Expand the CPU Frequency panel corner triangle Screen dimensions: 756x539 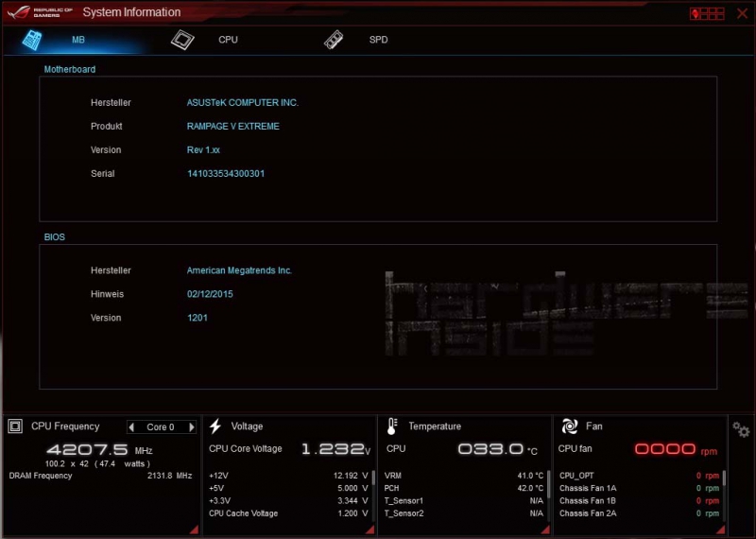click(194, 530)
